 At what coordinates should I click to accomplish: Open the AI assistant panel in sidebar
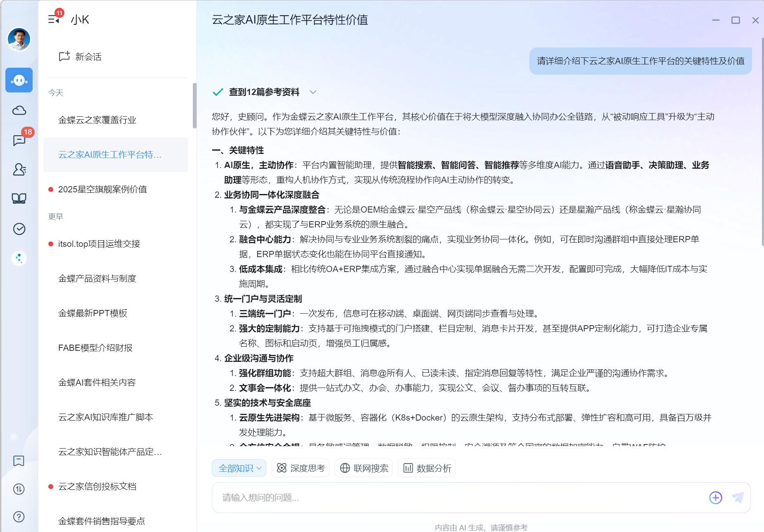click(19, 80)
